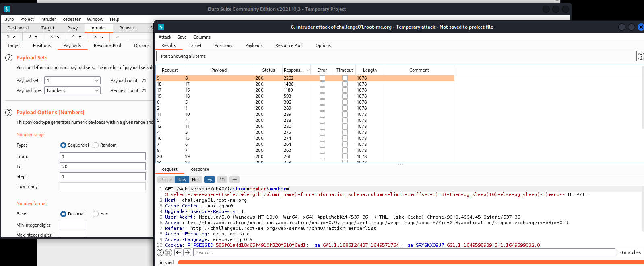Close Intruder tab 3 with its x
This screenshot has width=644, height=266.
(58, 37)
